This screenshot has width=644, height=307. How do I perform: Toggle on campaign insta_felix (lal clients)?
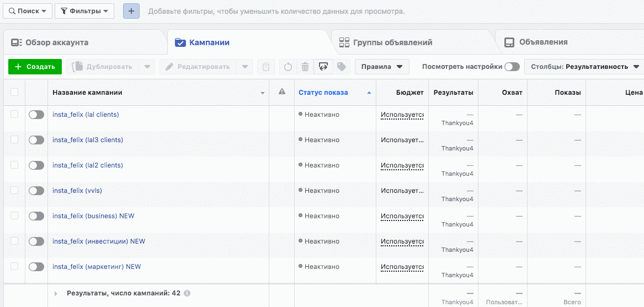[x=36, y=115]
